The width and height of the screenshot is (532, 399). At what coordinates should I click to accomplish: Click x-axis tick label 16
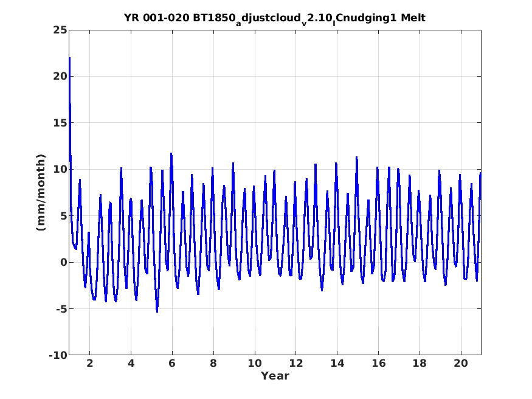tap(378, 363)
